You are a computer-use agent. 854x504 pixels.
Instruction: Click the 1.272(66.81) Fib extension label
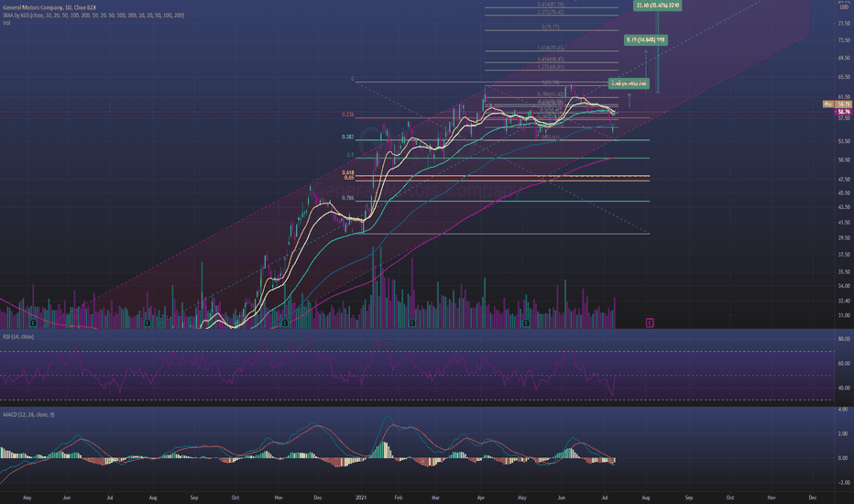point(550,67)
